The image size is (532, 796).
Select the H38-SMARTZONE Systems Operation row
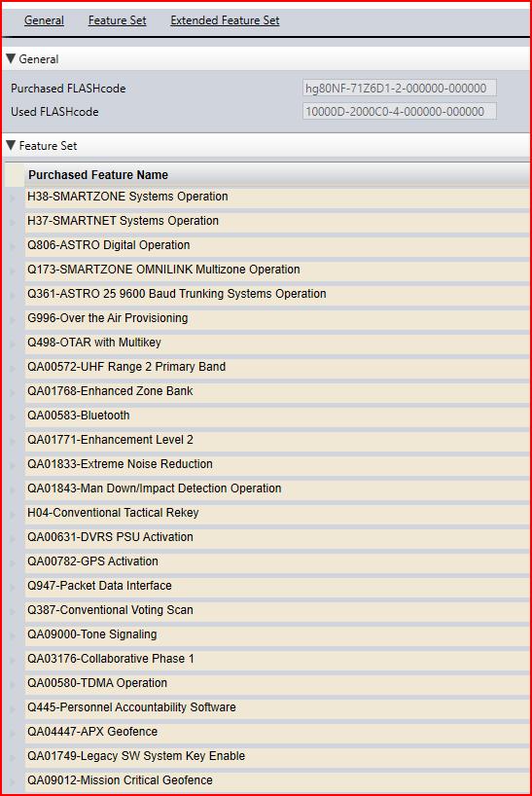click(x=276, y=197)
